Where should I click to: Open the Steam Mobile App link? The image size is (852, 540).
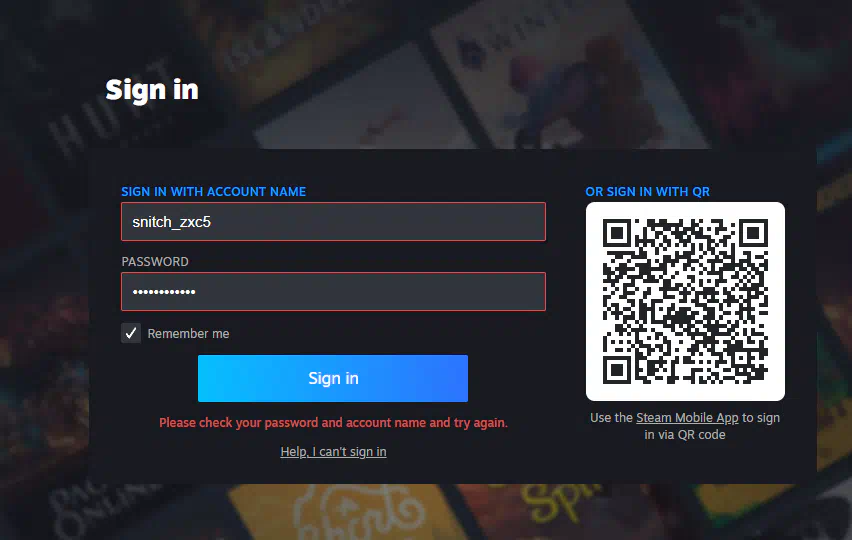[x=687, y=418]
